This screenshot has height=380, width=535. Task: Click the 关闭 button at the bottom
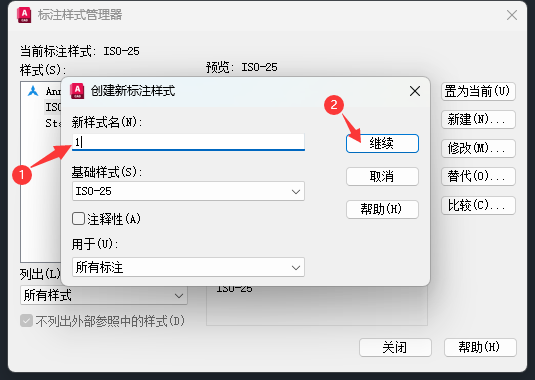(395, 347)
